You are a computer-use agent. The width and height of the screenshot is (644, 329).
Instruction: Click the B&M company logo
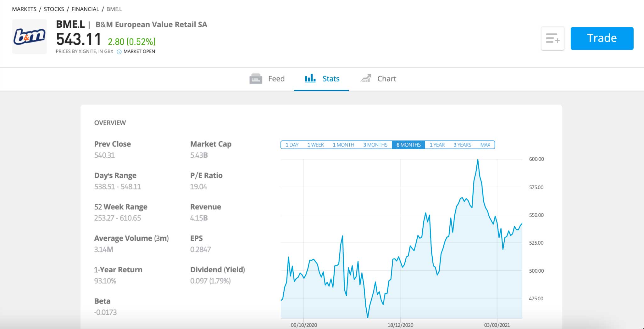pos(29,37)
